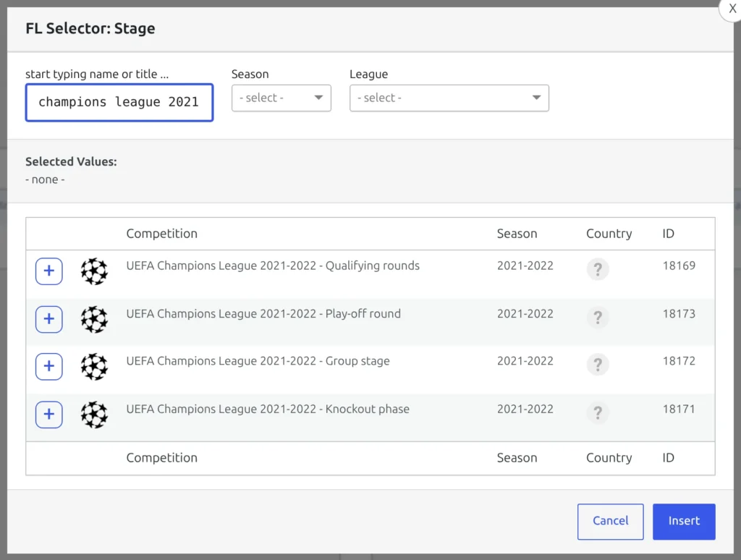This screenshot has width=741, height=560.
Task: Add the Knockout phase stage with plus button
Action: coord(48,415)
